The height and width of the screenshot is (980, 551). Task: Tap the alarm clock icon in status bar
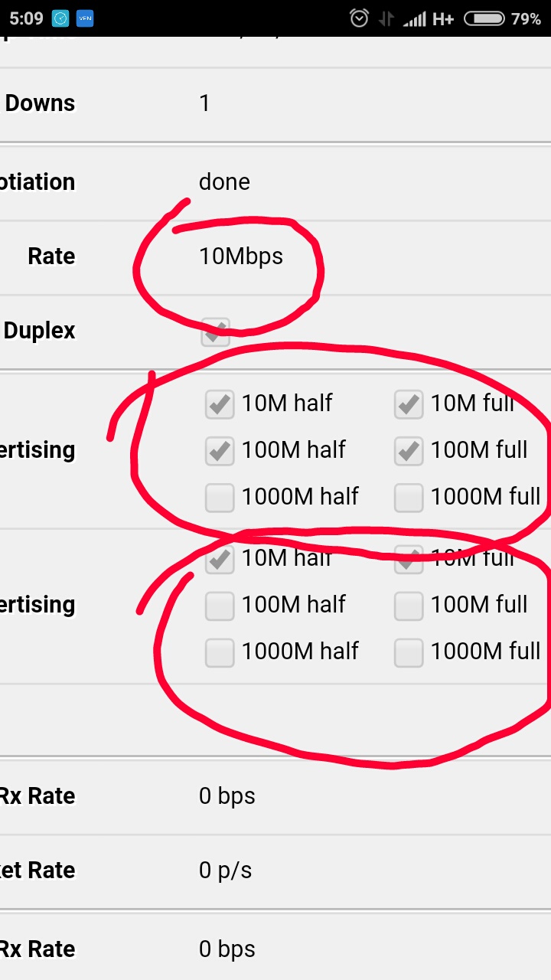point(359,18)
